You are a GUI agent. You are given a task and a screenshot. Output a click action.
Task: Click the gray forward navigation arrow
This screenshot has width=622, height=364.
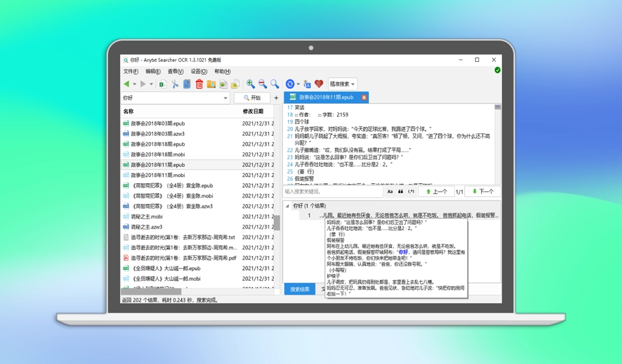[143, 84]
